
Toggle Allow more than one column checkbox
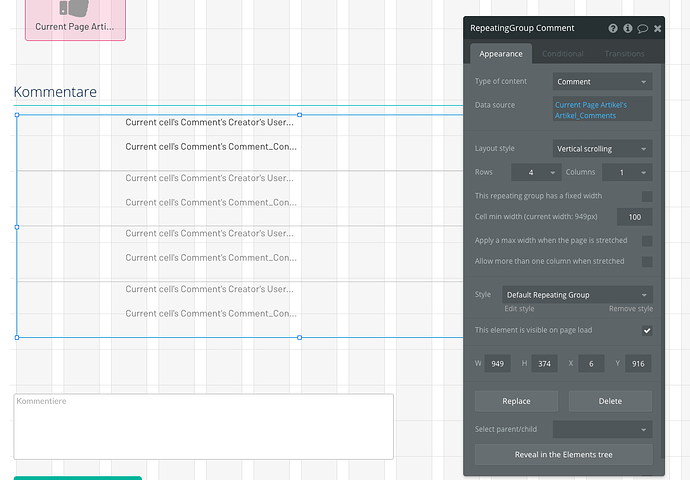[647, 261]
